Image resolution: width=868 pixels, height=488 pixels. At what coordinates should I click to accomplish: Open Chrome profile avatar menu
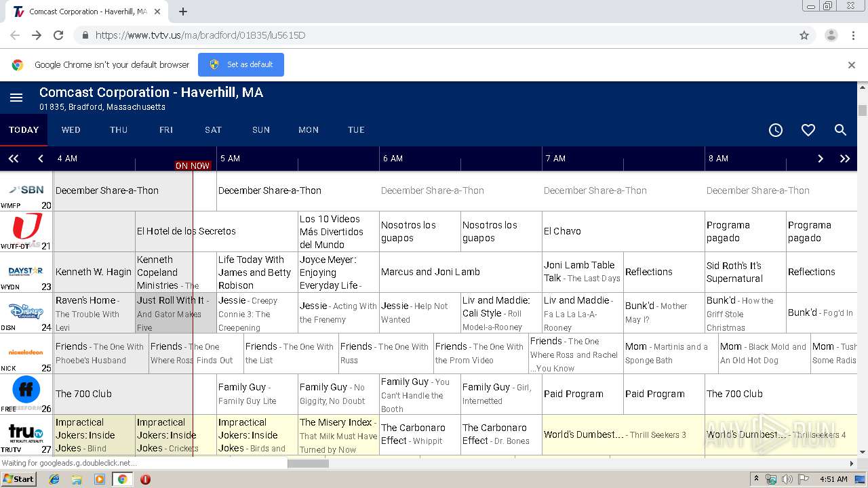[x=831, y=35]
